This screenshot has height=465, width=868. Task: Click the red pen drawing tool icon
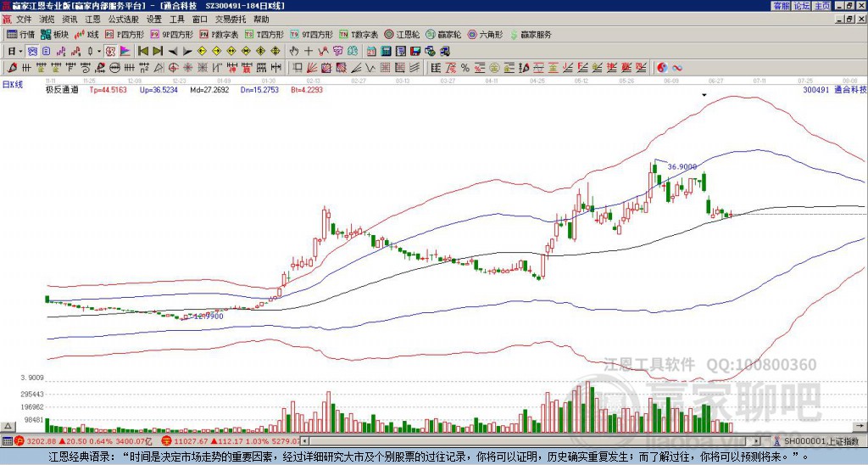pyautogui.click(x=11, y=68)
